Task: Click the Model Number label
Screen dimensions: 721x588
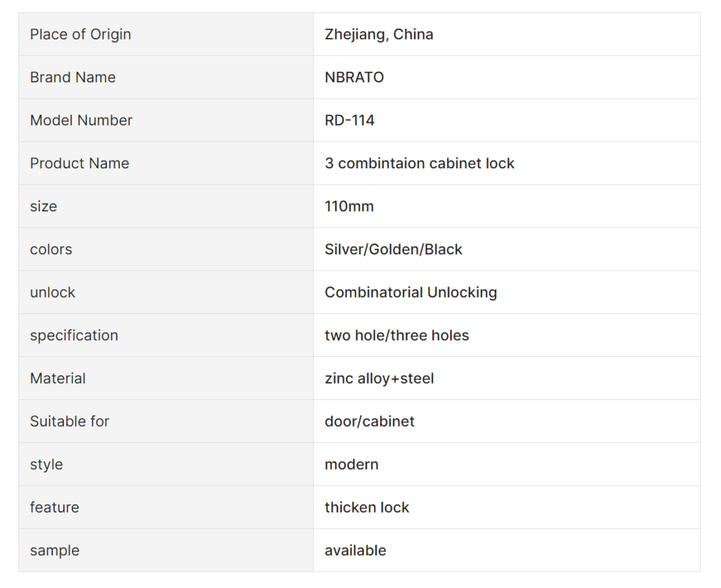Action: [x=81, y=120]
